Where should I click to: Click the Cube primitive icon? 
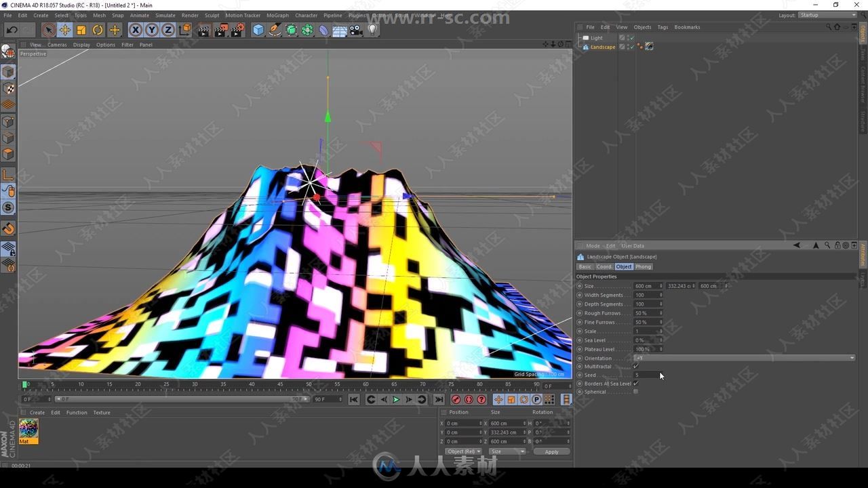pos(258,30)
